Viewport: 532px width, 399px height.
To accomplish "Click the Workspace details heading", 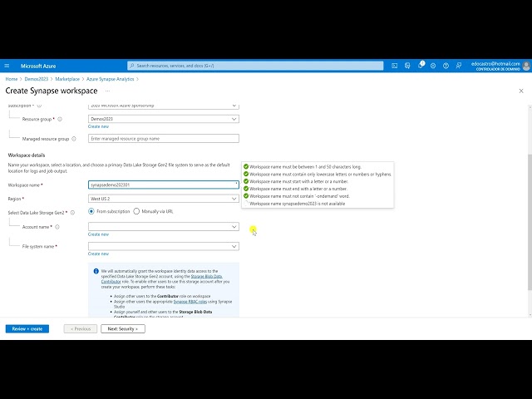I will coord(27,155).
